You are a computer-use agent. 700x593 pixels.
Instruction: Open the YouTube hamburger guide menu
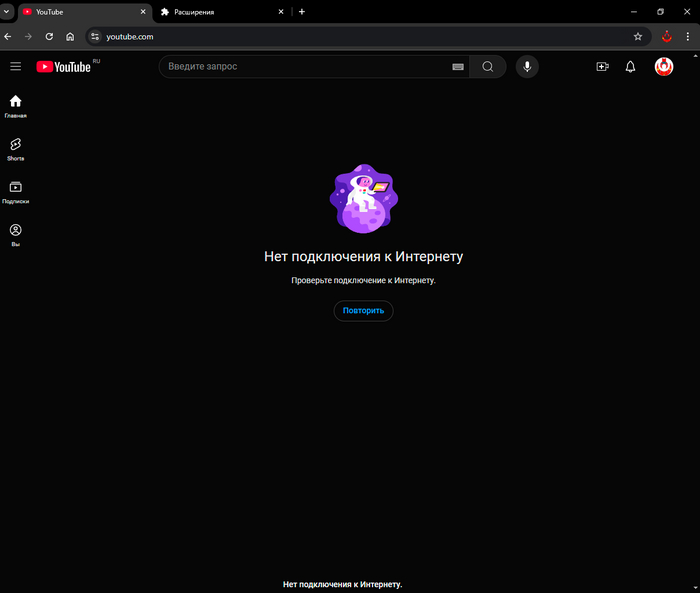point(16,67)
